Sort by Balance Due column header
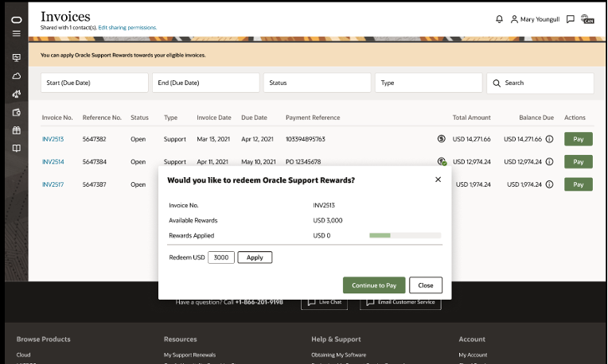Viewport: 608px width, 364px height. [x=536, y=118]
